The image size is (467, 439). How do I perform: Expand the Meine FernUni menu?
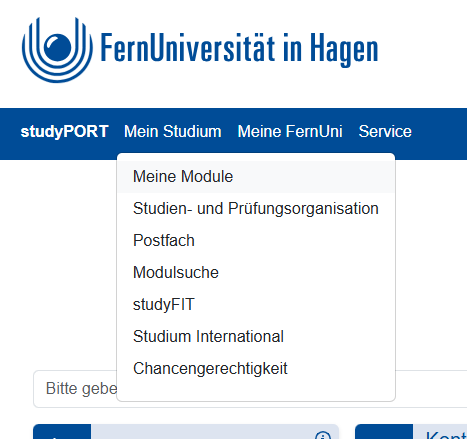click(290, 131)
